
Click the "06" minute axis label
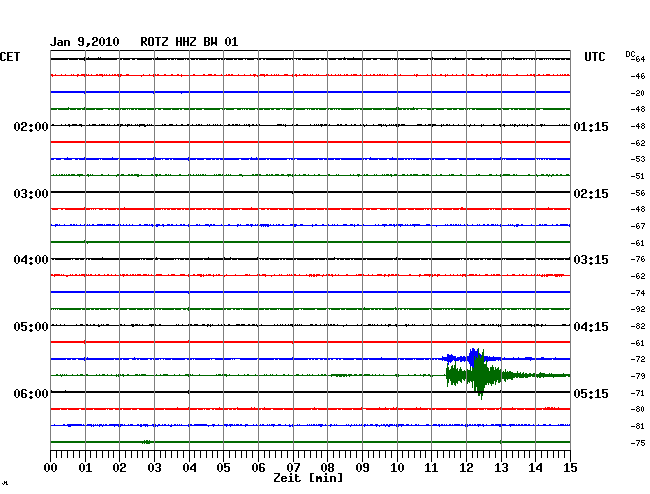coord(258,468)
